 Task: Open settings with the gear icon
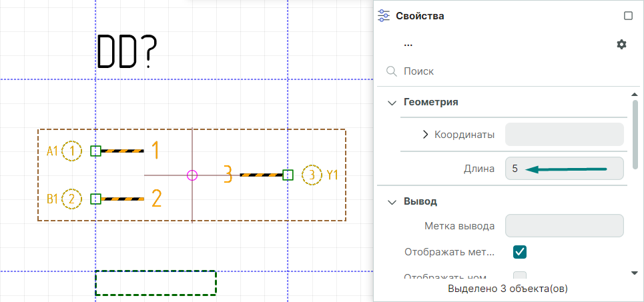[x=621, y=44]
